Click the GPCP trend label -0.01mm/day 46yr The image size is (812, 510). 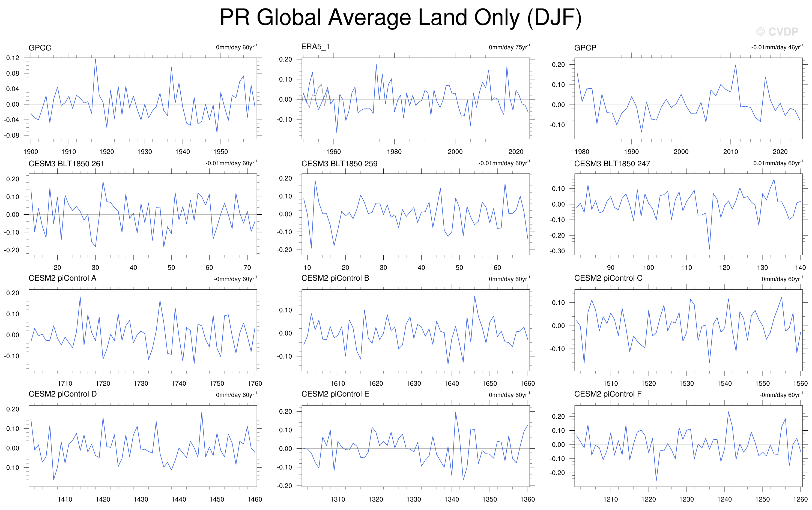(x=777, y=47)
